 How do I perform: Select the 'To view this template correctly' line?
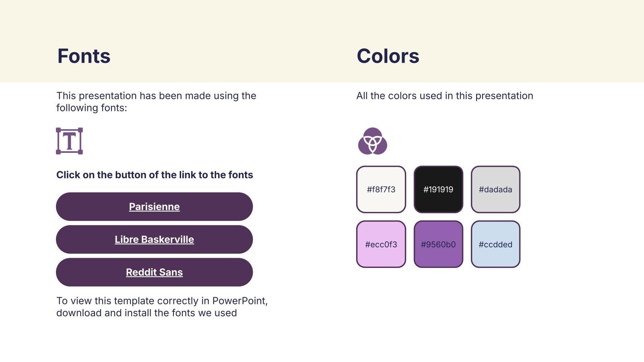pos(162,301)
